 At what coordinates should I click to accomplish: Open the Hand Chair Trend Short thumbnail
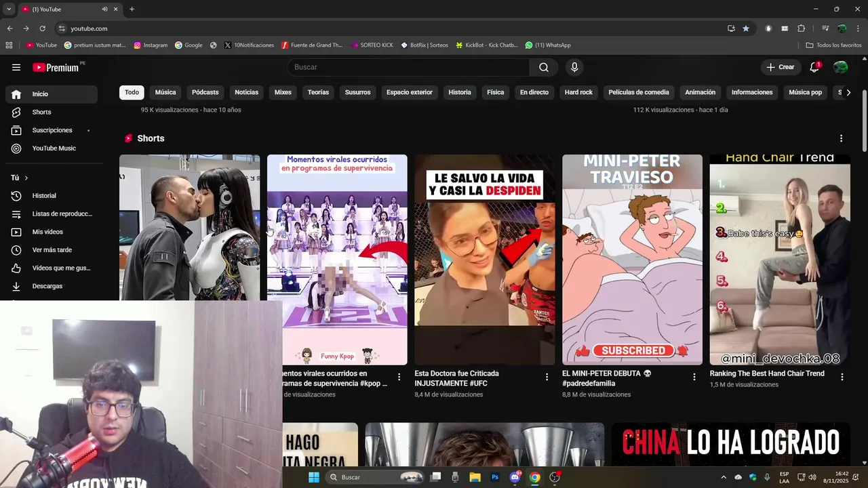coord(780,260)
